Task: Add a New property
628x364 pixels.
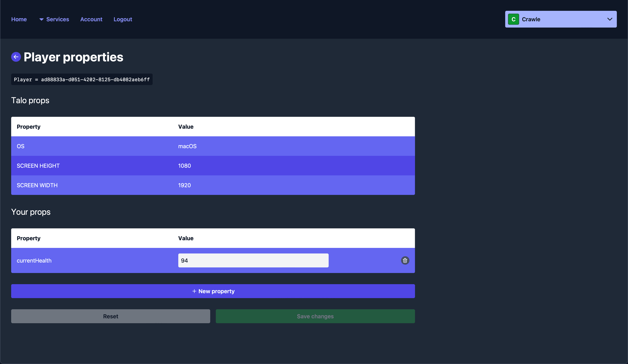Action: pyautogui.click(x=213, y=291)
